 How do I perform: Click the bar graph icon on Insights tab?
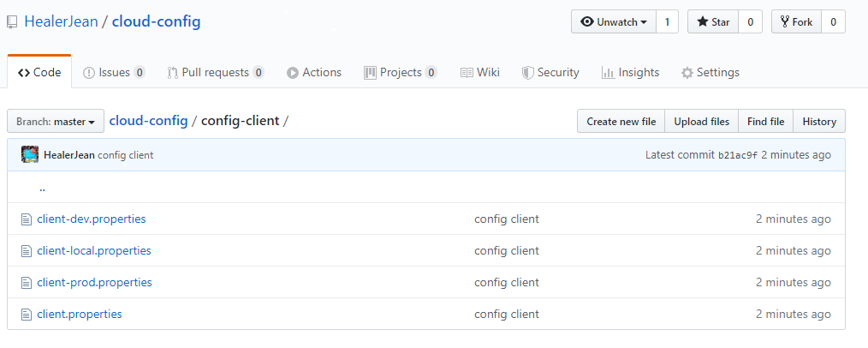[x=608, y=73]
